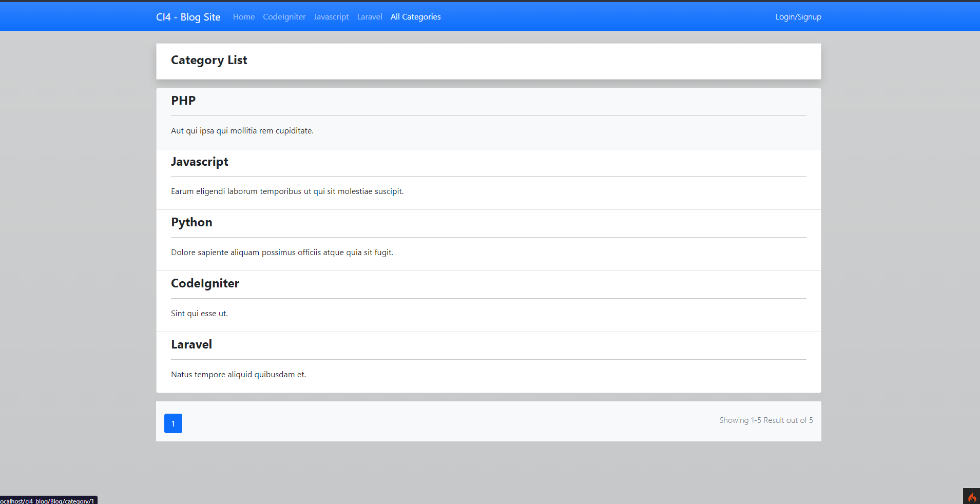Click description 'Dolore sapiente aliquam possimus'
Viewport: 980px width, 504px height.
coord(282,253)
